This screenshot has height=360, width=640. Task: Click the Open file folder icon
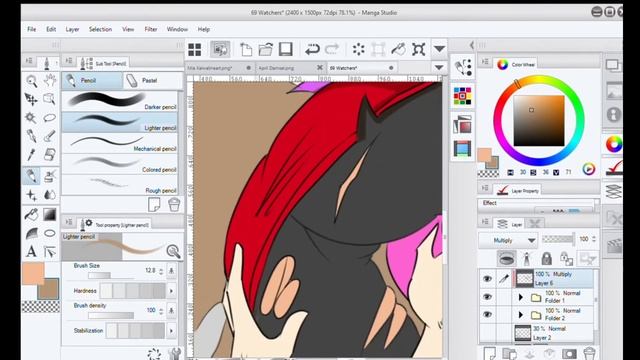(x=265, y=49)
